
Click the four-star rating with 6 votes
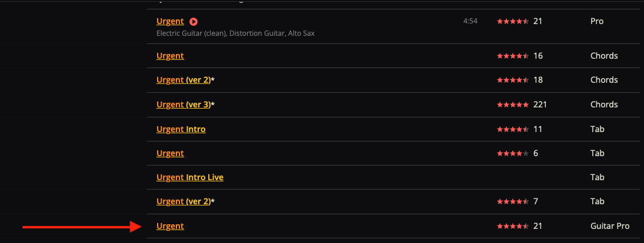[513, 153]
